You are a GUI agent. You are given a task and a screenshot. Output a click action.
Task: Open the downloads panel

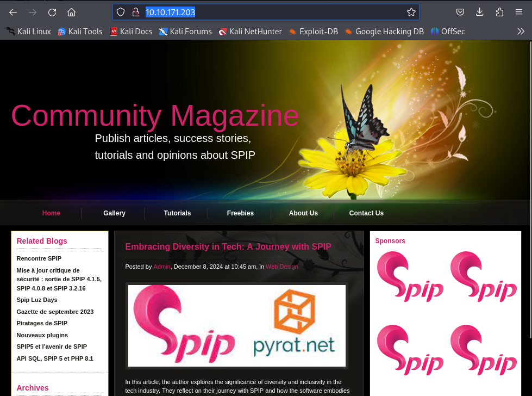[479, 12]
